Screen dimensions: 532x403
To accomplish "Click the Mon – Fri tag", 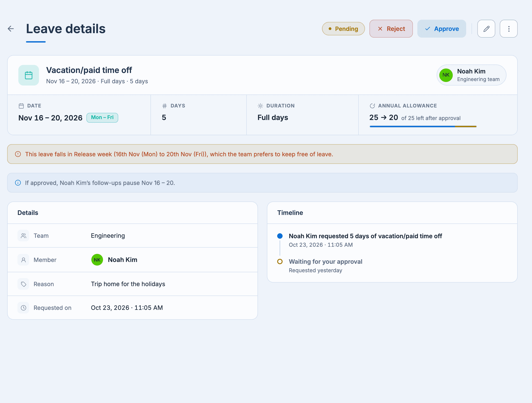I will click(x=102, y=118).
